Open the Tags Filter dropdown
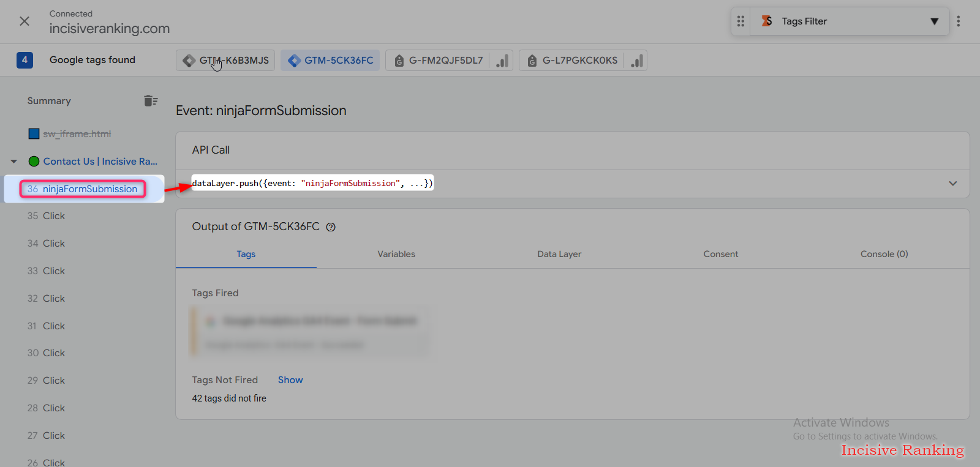 [850, 21]
